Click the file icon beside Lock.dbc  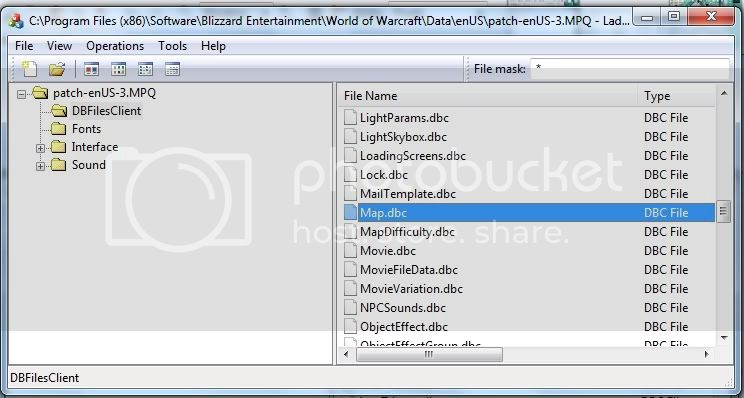tap(350, 175)
